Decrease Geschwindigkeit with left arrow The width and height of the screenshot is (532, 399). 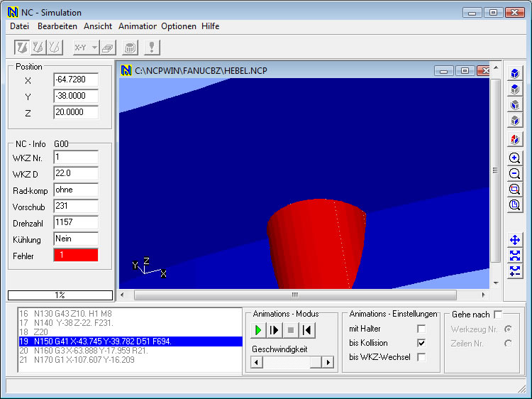(256, 362)
